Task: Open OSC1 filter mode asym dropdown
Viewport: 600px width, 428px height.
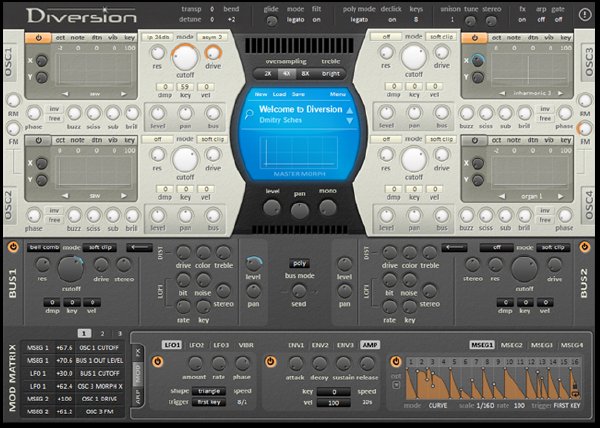Action: coord(212,37)
